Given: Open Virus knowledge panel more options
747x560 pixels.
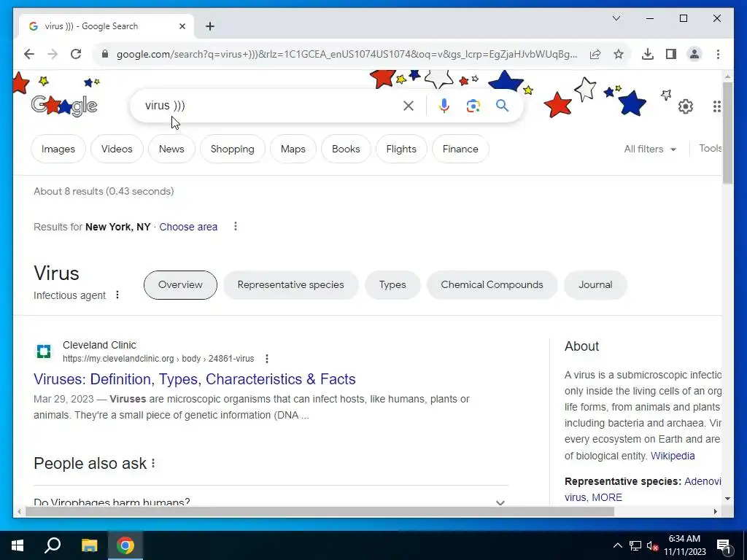Looking at the screenshot, I should click(x=117, y=295).
